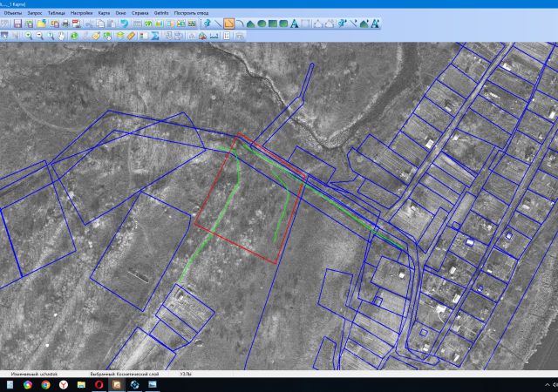This screenshot has width=558, height=392.
Task: Open Opera browser from the taskbar
Action: pos(99,384)
